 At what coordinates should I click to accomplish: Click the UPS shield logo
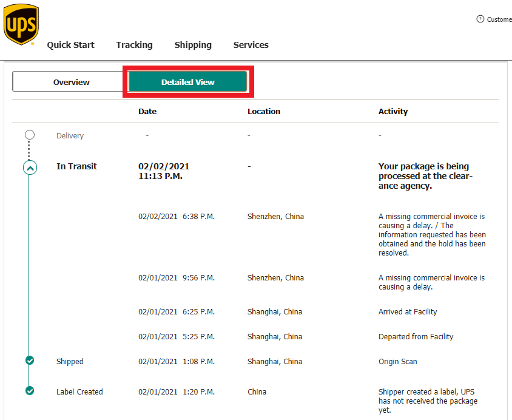tap(21, 25)
